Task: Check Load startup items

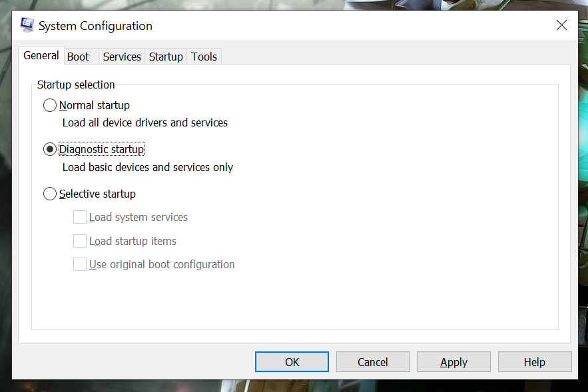Action: 79,240
